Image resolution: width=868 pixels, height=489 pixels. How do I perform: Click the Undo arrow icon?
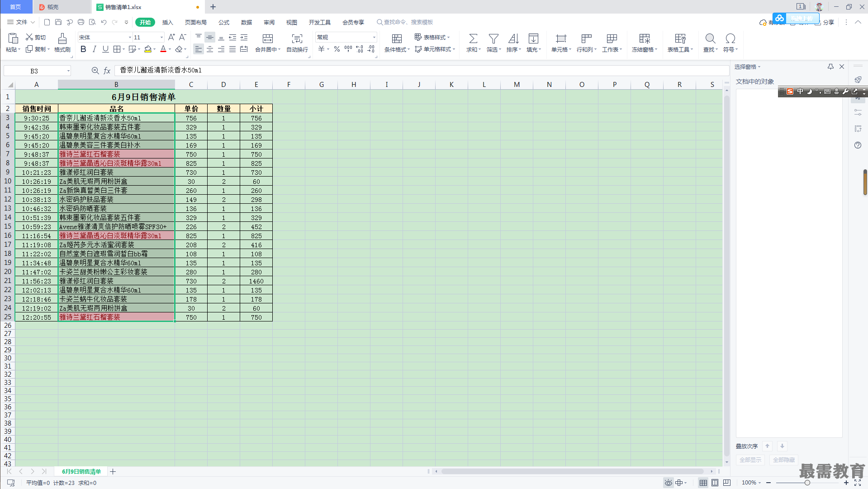(104, 22)
